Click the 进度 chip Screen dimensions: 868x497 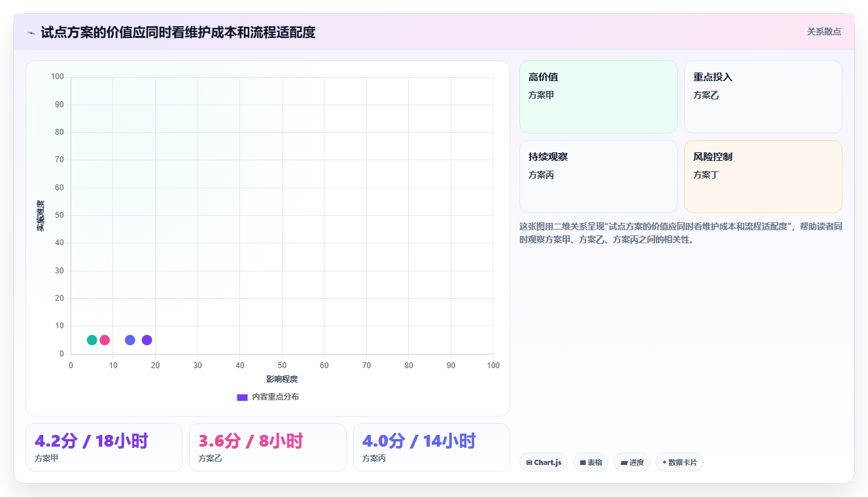pos(632,462)
